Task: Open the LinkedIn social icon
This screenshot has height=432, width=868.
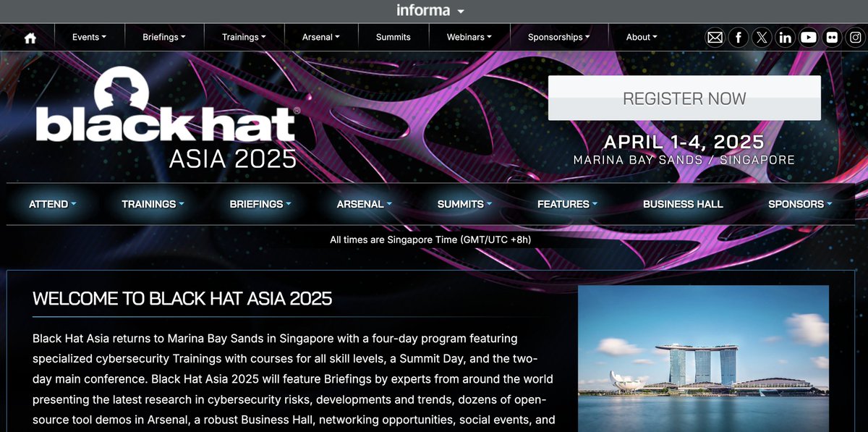Action: 786,38
